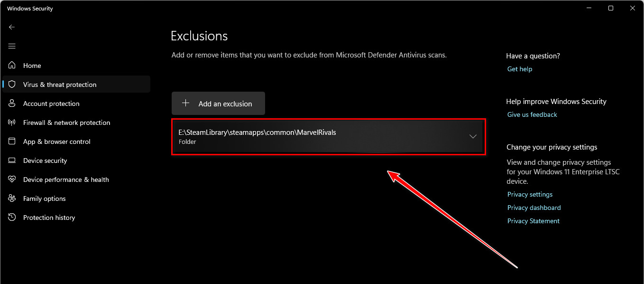Click the back arrow icon
The width and height of the screenshot is (644, 284).
pos(12,27)
